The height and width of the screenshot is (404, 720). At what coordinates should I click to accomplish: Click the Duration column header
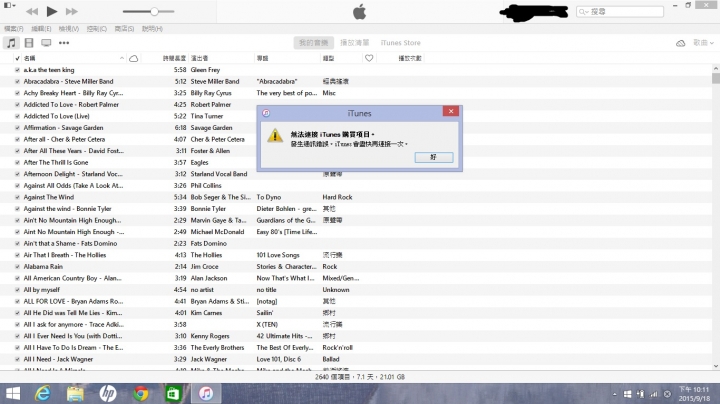pos(174,58)
